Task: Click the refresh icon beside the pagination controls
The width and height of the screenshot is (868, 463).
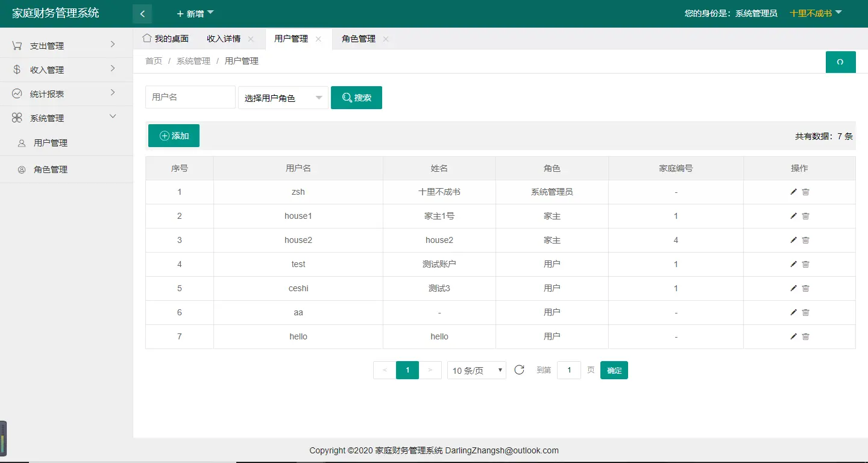Action: tap(519, 370)
